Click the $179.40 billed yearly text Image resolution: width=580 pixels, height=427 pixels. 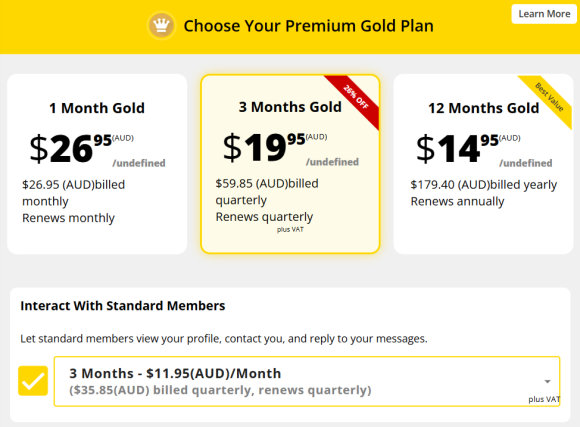[x=483, y=184]
